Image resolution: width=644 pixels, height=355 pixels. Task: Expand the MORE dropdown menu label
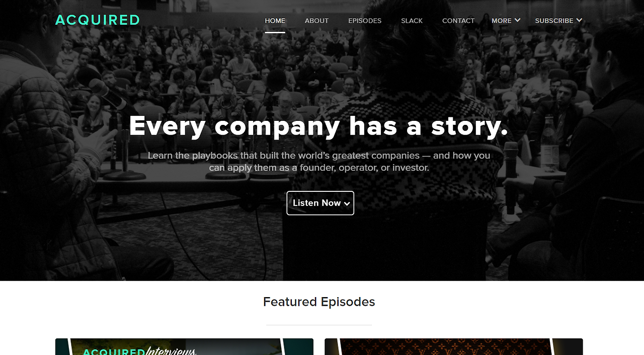tap(502, 21)
